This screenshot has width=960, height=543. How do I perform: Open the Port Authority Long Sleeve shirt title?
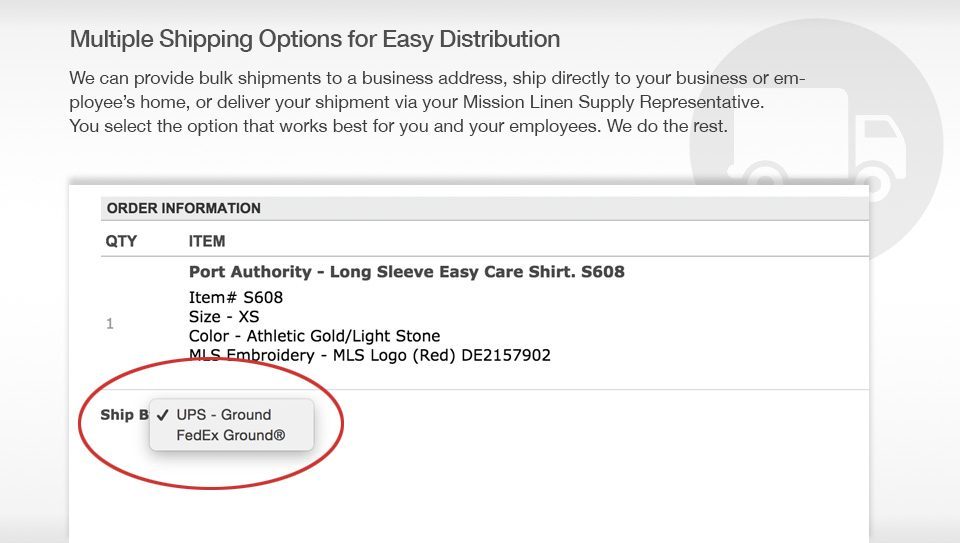coord(407,272)
